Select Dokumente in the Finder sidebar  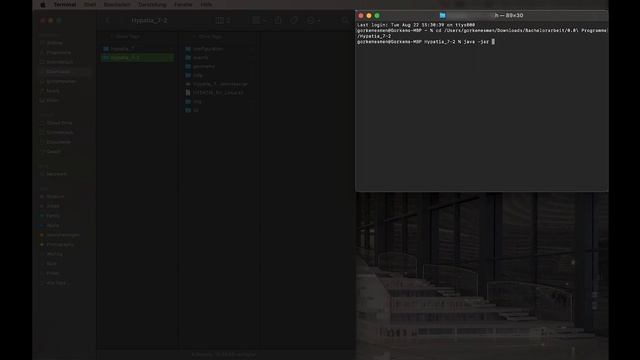point(55,142)
